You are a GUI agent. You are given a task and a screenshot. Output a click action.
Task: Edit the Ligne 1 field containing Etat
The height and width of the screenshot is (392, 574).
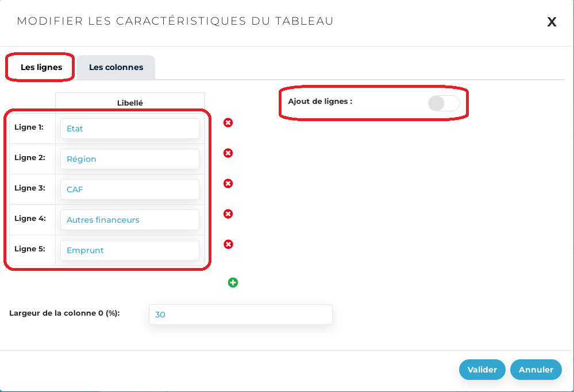[x=129, y=129]
